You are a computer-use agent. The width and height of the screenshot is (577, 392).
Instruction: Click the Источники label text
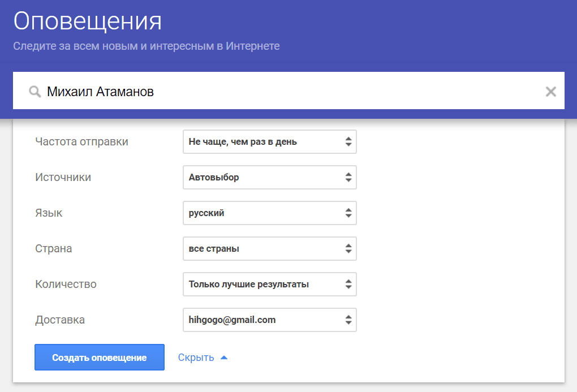[63, 178]
